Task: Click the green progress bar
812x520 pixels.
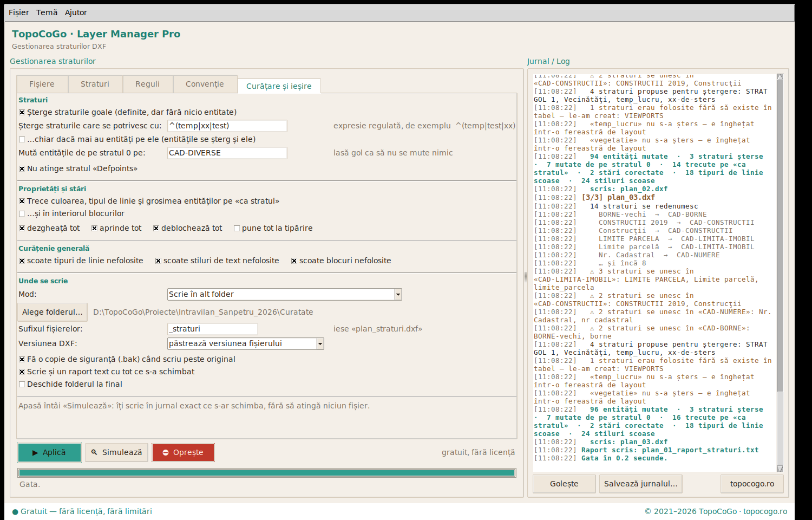Action: click(267, 473)
